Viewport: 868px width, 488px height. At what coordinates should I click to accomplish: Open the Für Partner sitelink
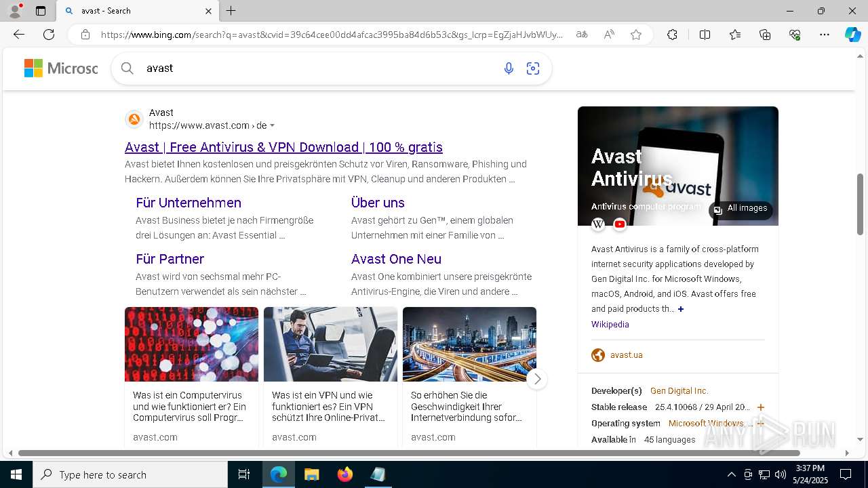click(170, 259)
